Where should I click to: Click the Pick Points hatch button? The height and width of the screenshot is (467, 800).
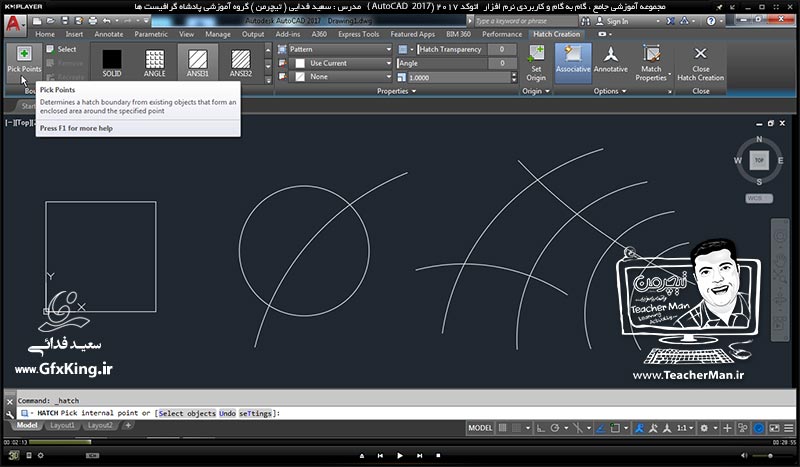(23, 60)
